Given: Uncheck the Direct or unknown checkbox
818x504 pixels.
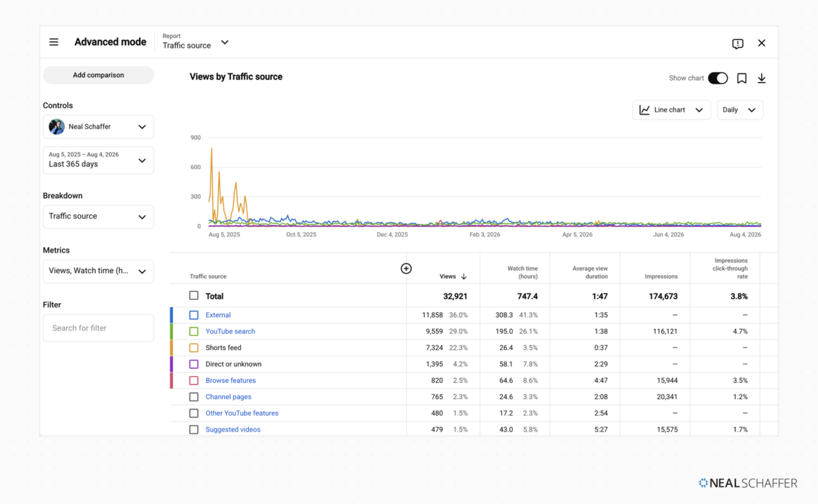Looking at the screenshot, I should (x=194, y=364).
